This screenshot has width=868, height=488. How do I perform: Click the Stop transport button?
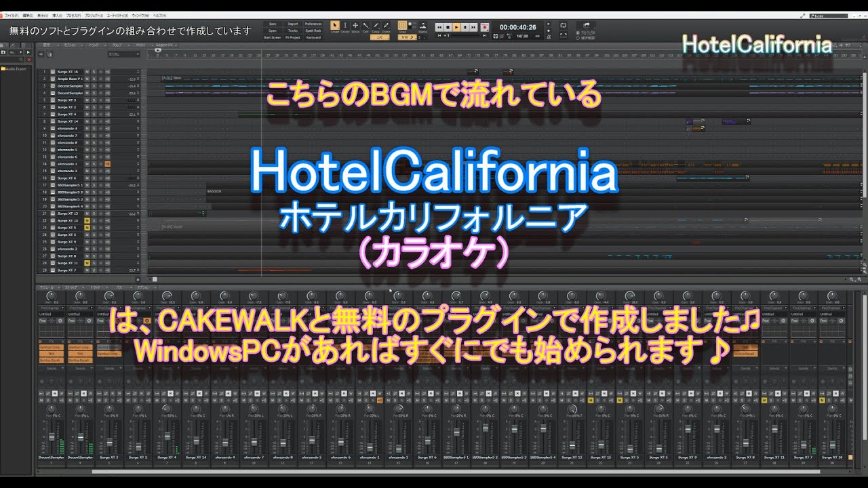[x=448, y=27]
